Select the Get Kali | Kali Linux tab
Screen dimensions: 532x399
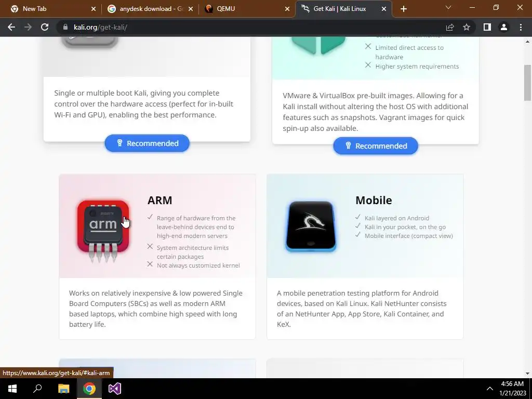[344, 9]
